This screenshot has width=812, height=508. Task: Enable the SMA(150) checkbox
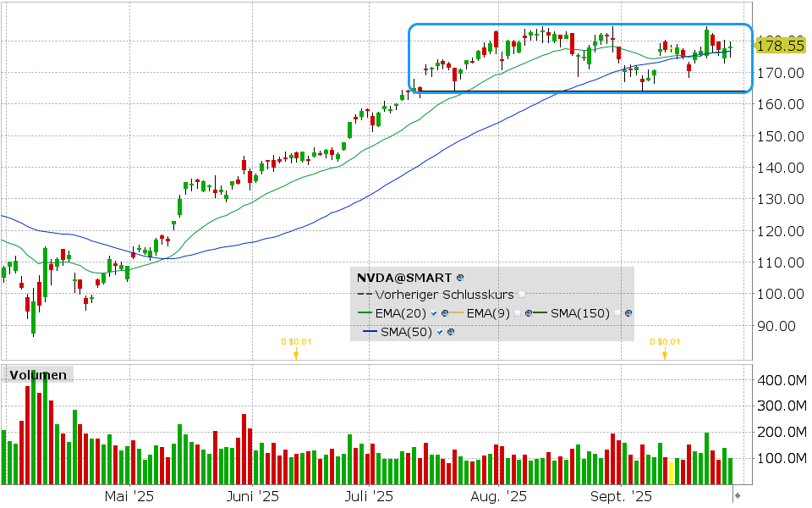(618, 313)
